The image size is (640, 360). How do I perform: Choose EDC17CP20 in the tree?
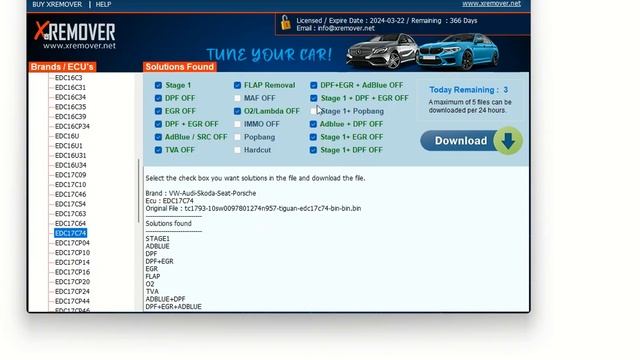coord(72,282)
